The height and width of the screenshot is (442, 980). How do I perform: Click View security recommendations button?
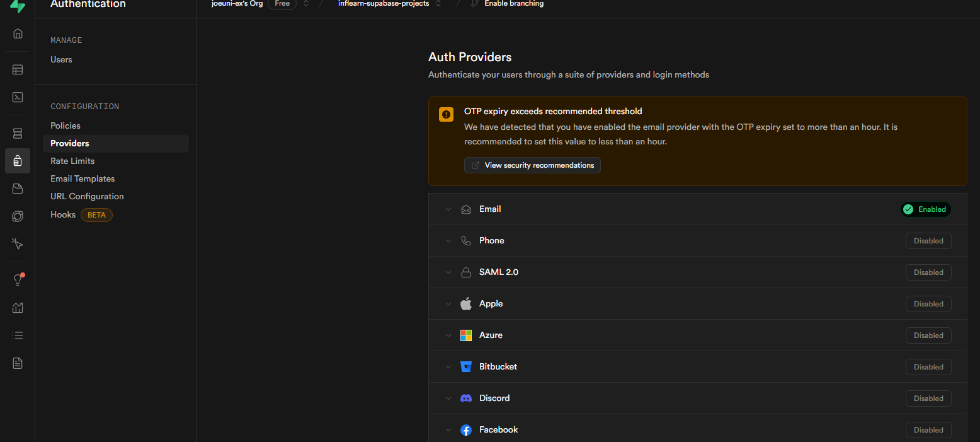[x=532, y=165]
